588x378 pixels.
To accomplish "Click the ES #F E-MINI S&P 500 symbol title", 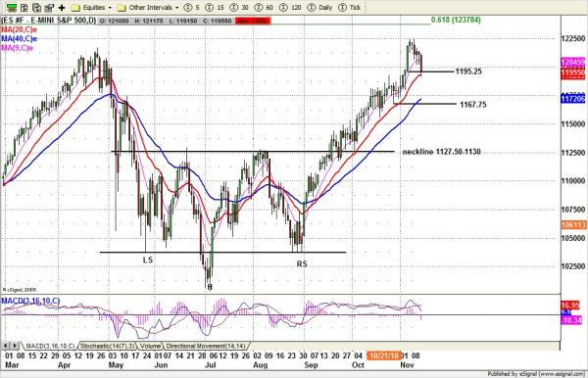I will tap(49, 21).
